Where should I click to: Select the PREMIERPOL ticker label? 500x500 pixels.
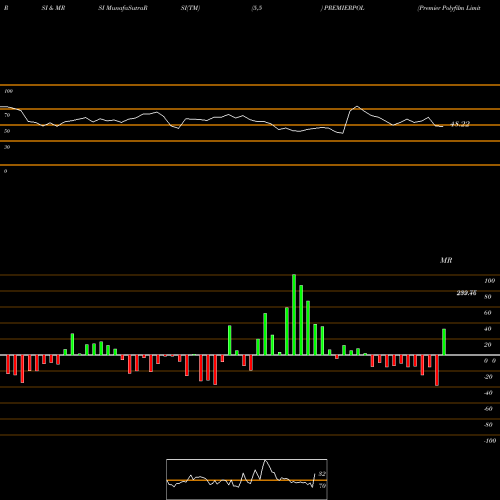[x=344, y=8]
